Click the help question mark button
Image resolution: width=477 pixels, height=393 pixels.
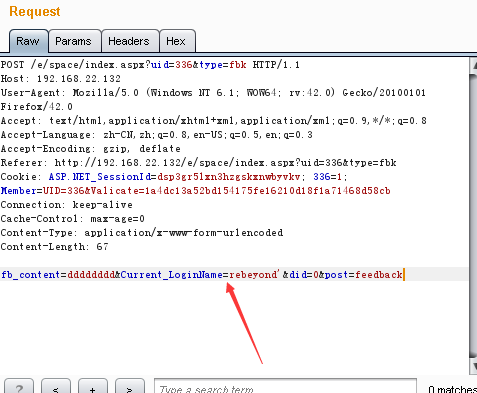click(19, 387)
